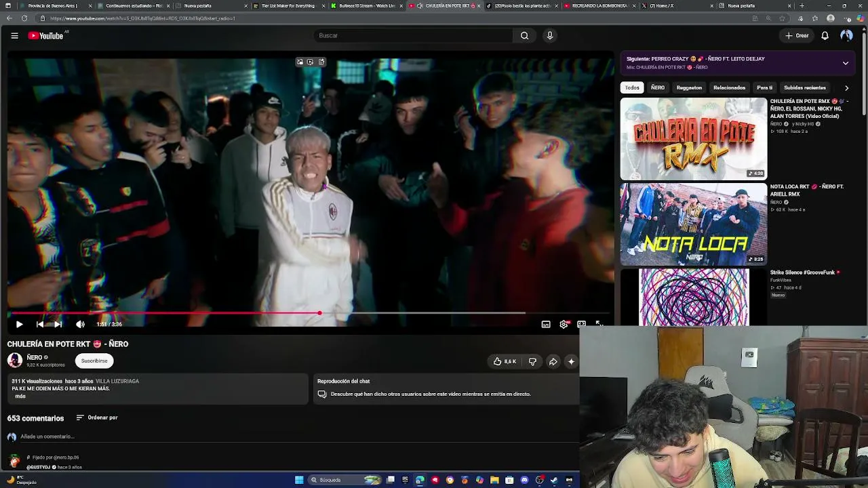This screenshot has width=868, height=488.
Task: Open YouTube notifications bell
Action: (x=825, y=36)
